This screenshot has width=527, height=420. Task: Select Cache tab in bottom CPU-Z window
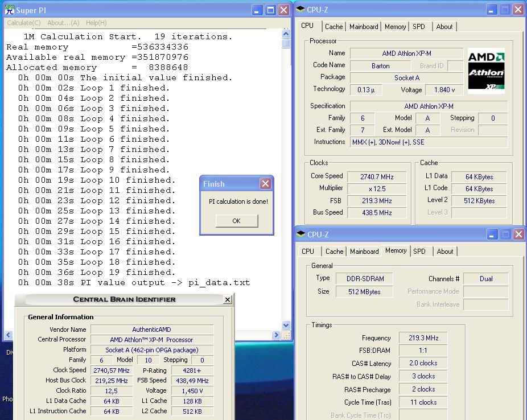[x=335, y=252]
